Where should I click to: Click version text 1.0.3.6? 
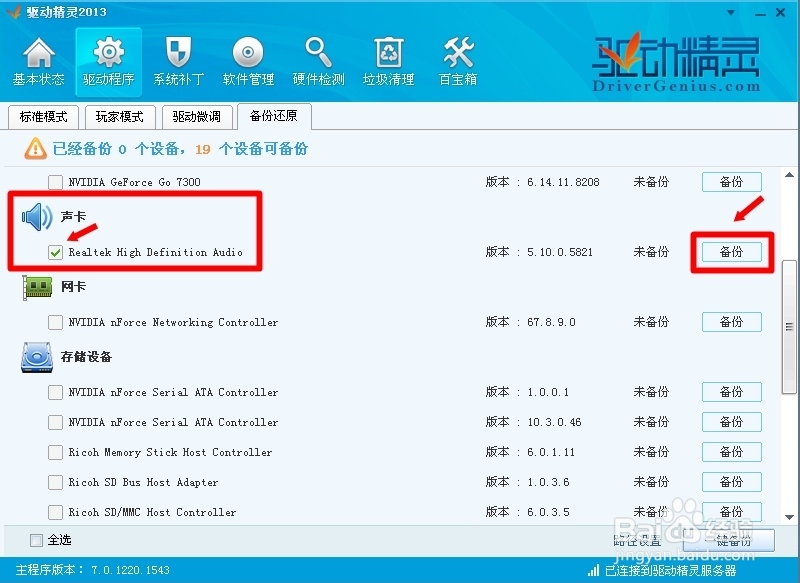point(548,483)
